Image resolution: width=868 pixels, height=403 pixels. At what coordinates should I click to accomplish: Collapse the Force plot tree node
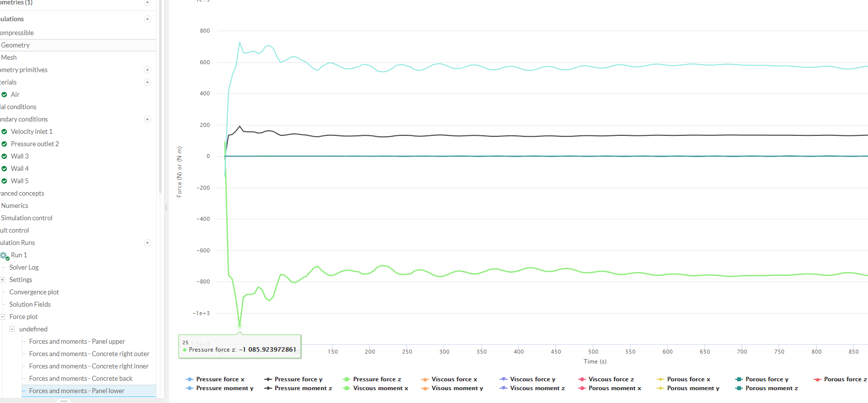[2, 317]
